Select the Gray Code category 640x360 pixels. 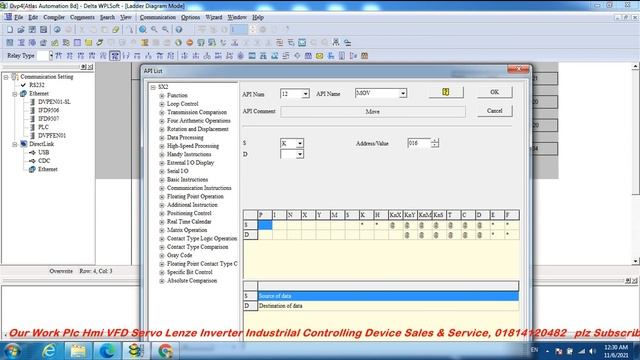[179, 255]
